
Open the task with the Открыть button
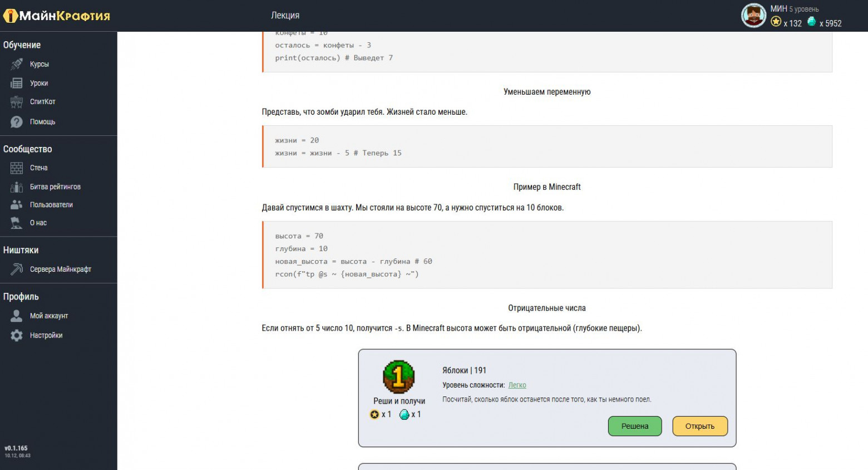699,425
